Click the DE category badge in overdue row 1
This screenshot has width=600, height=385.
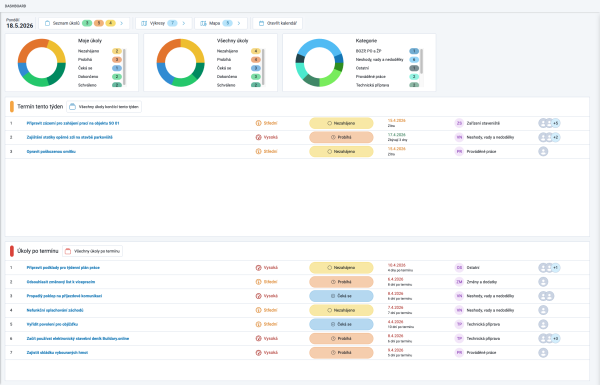click(459, 268)
